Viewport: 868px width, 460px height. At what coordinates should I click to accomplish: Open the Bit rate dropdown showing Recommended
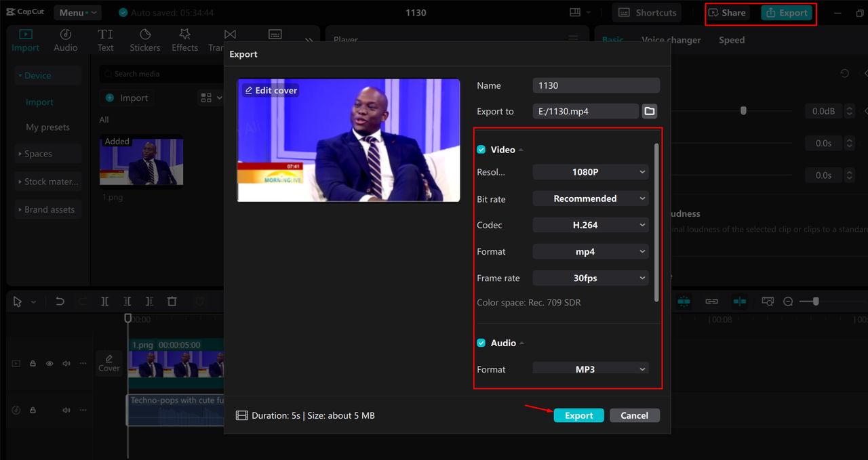coord(591,198)
